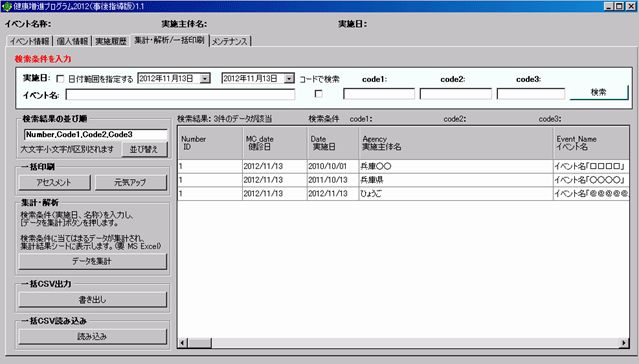
Task: Click the agency cell ひょうご
Action: (x=456, y=193)
